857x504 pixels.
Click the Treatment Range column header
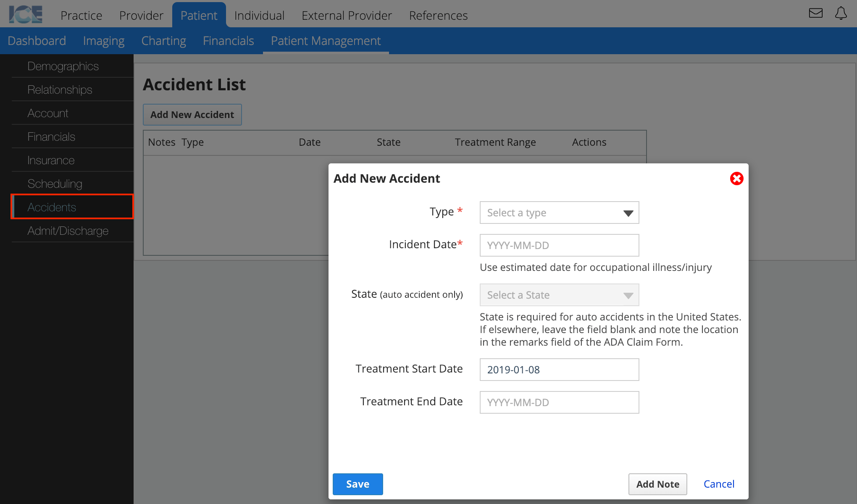[495, 142]
